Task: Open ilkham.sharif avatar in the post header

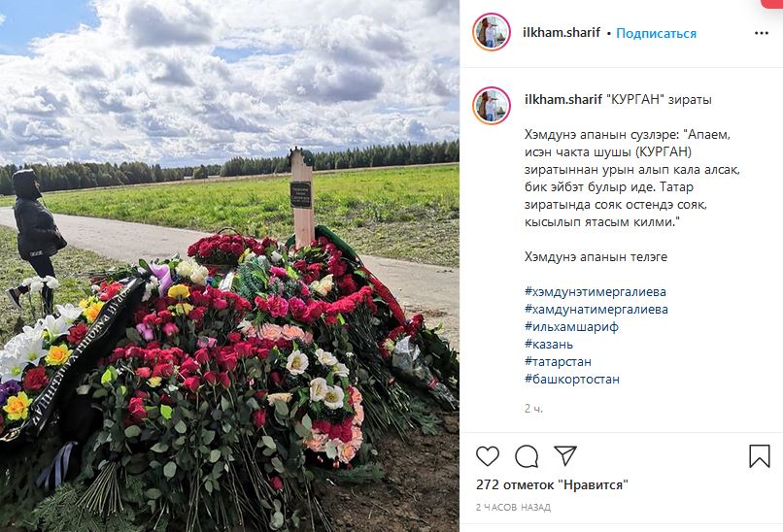Action: pyautogui.click(x=492, y=32)
